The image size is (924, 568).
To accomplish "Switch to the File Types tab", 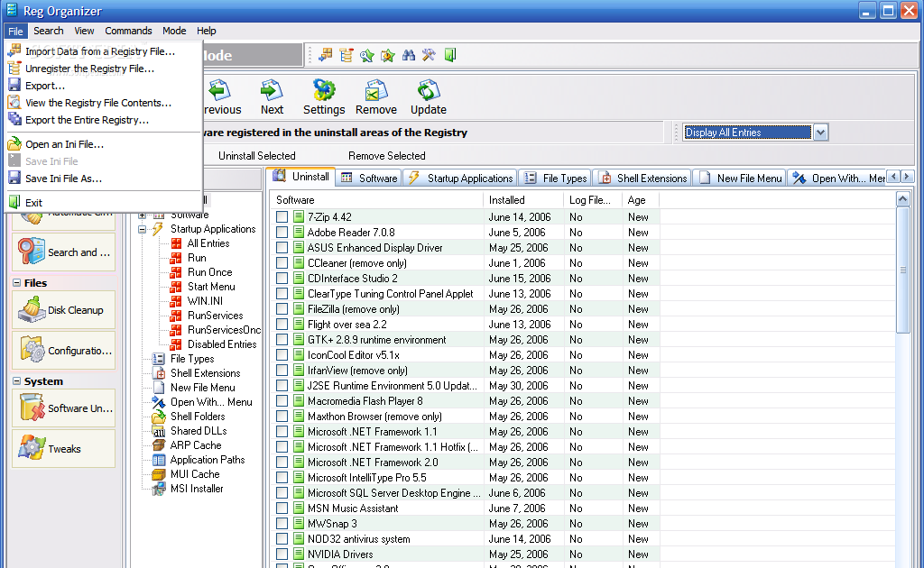I will point(555,178).
